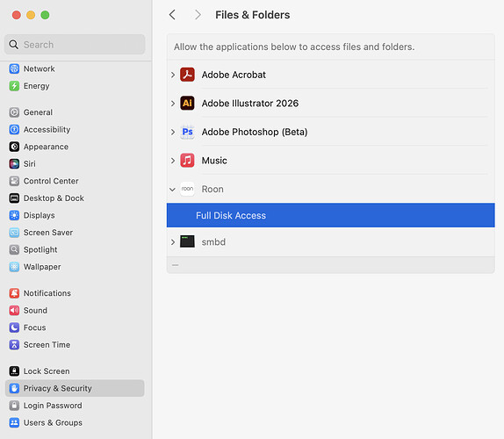Click the Displays icon
The width and height of the screenshot is (504, 439).
tap(14, 215)
